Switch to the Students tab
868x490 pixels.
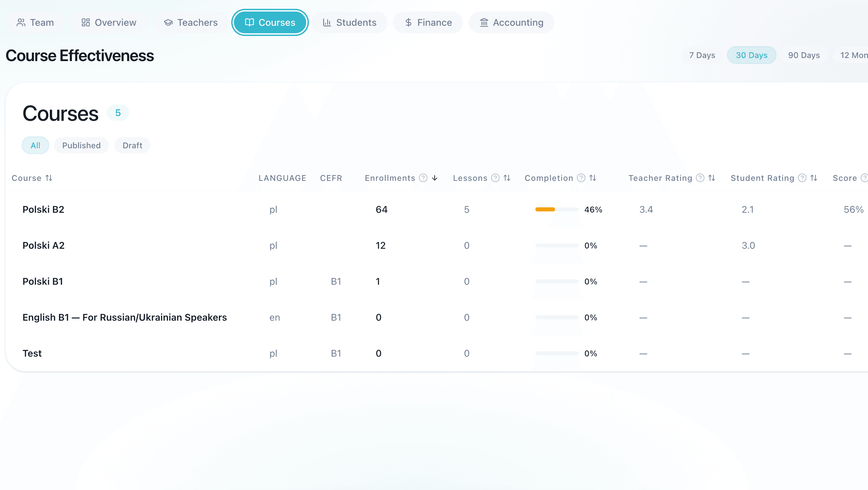(350, 22)
